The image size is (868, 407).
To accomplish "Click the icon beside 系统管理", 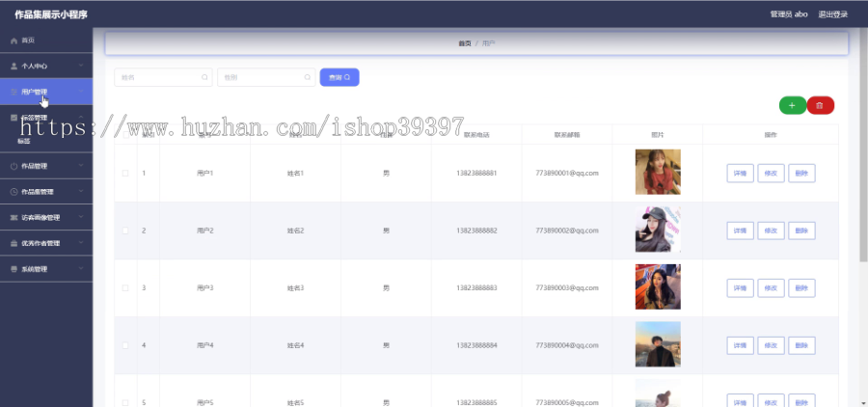I will (x=14, y=269).
